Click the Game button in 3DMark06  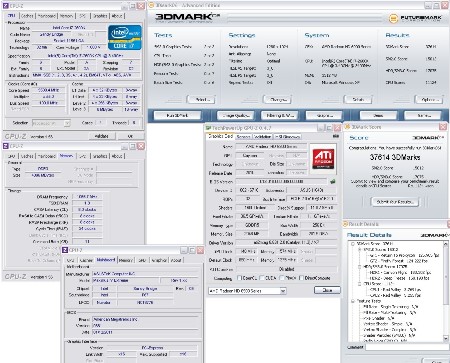pyautogui.click(x=424, y=116)
